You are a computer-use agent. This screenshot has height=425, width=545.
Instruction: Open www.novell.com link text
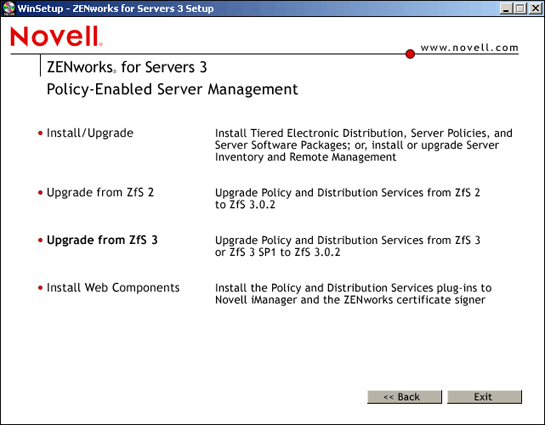[x=469, y=48]
